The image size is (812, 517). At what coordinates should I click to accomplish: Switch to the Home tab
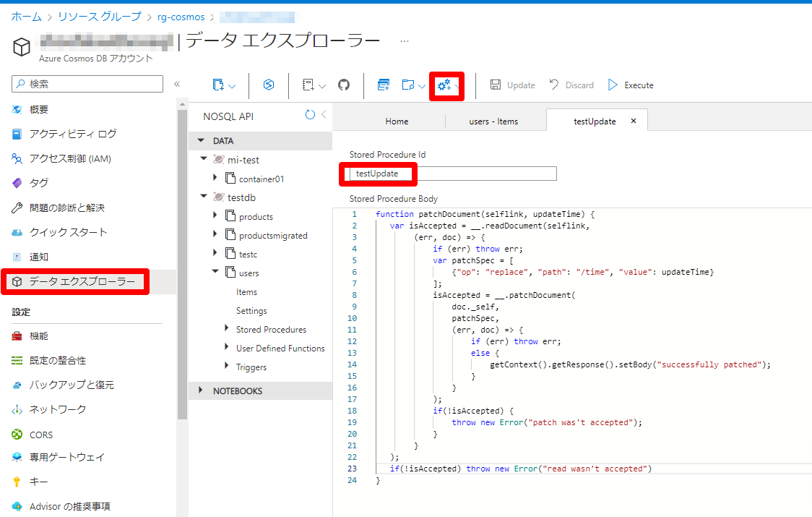[397, 121]
